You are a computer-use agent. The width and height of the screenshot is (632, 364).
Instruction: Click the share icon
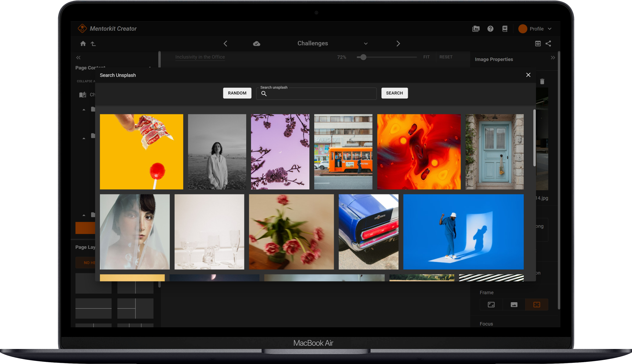548,44
